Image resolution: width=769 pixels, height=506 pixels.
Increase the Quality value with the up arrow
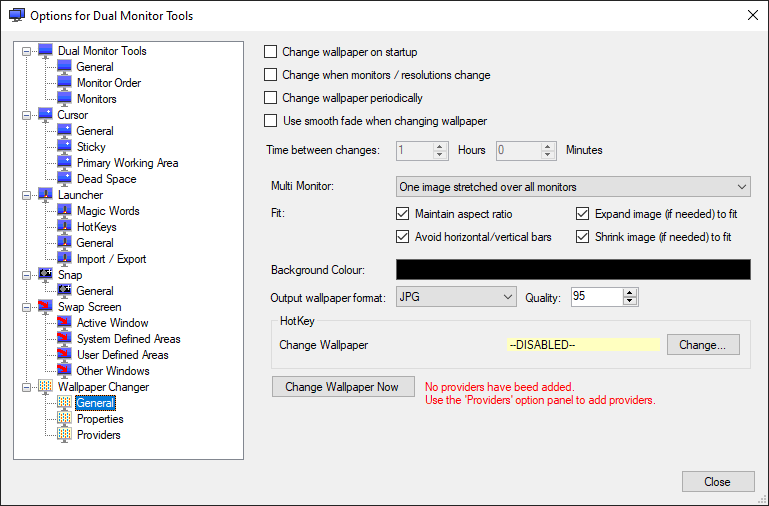click(x=630, y=292)
